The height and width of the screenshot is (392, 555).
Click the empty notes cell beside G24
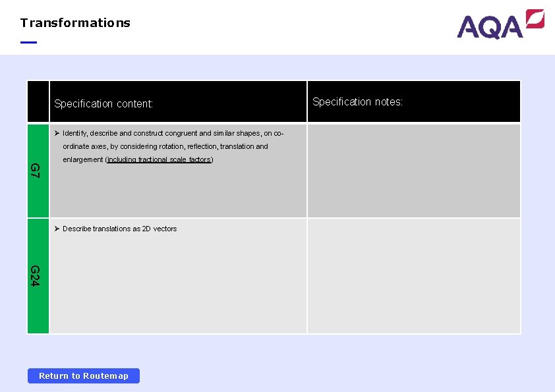[x=413, y=275]
